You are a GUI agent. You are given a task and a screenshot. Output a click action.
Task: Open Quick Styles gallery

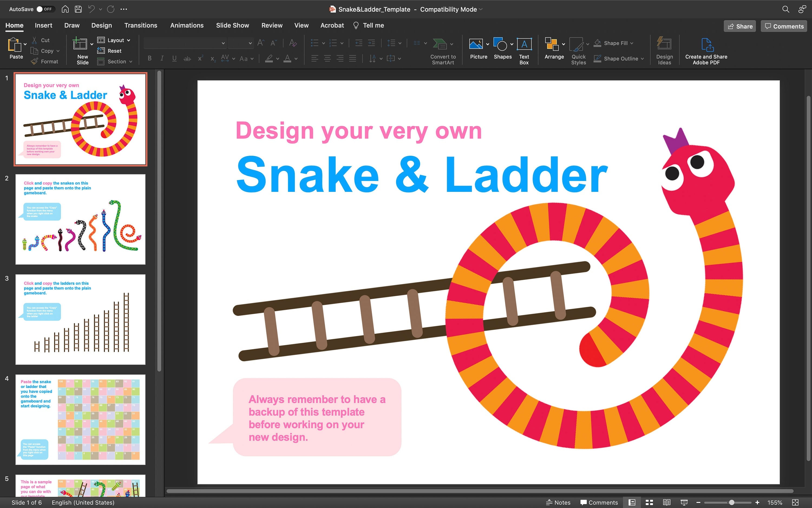pos(579,50)
